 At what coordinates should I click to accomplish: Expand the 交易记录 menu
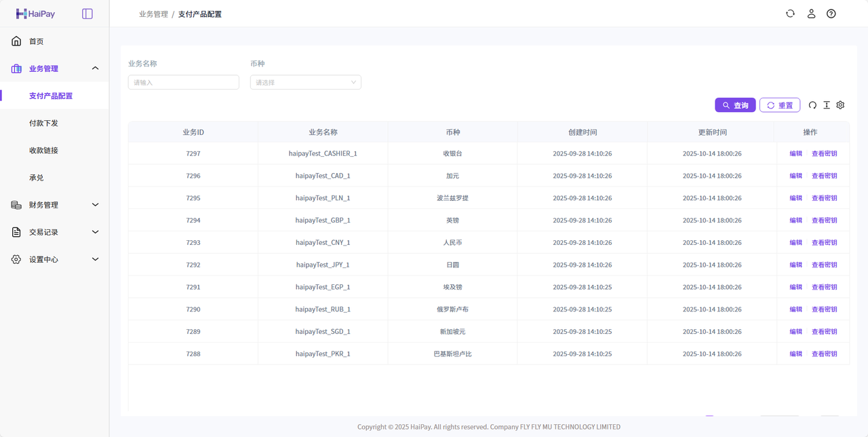tap(54, 232)
